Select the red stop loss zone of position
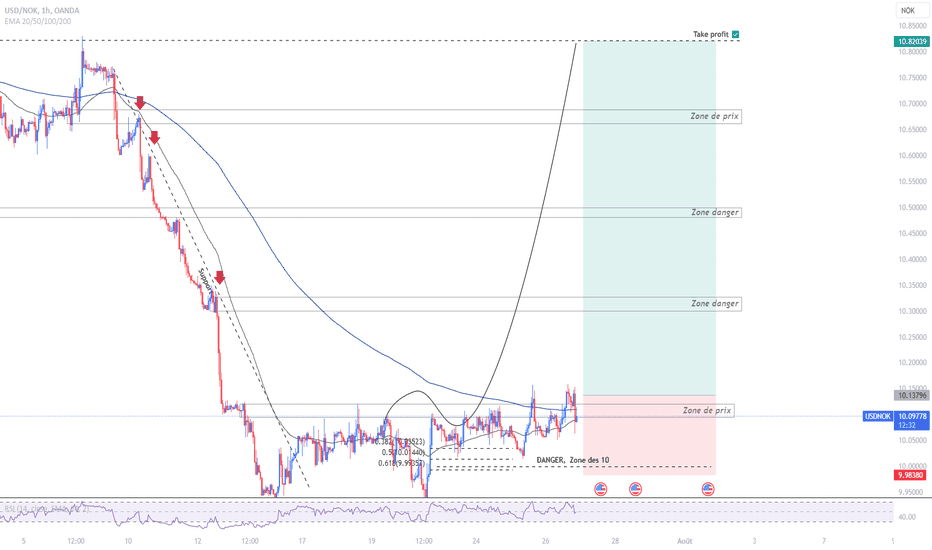The height and width of the screenshot is (550, 932). (649, 435)
